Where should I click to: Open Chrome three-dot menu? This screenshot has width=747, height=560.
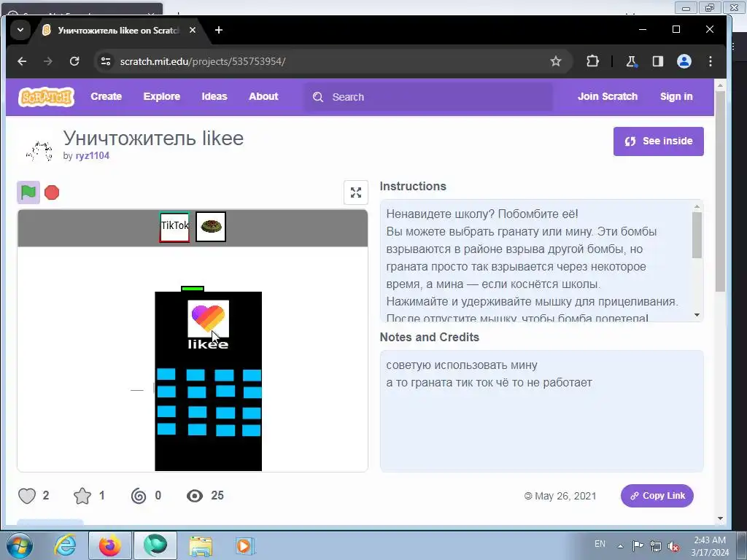tap(711, 61)
